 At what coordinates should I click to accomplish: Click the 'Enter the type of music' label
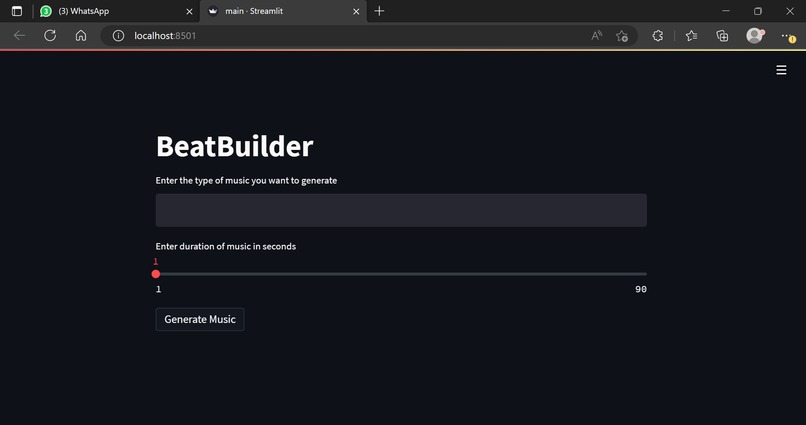click(x=246, y=180)
